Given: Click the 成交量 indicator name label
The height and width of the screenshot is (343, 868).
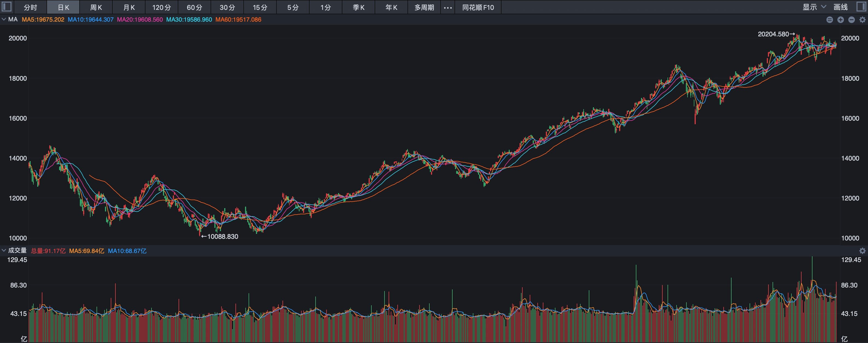Looking at the screenshot, I should [x=17, y=250].
